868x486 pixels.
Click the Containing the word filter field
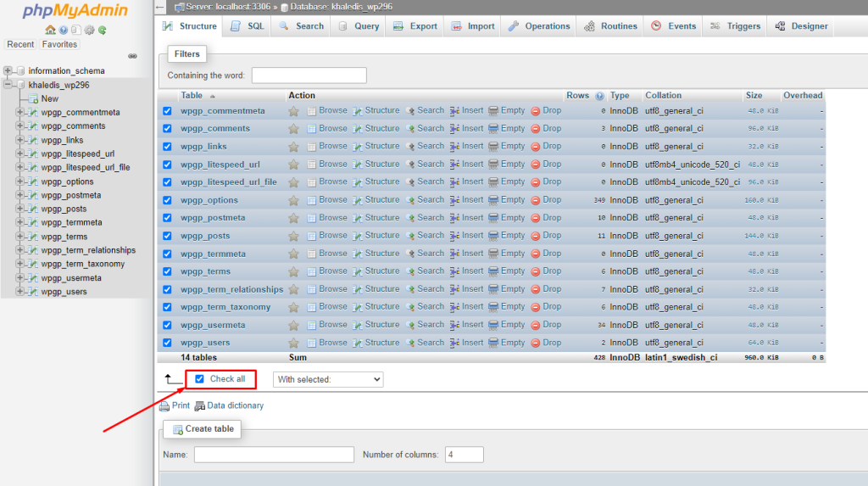coord(309,75)
